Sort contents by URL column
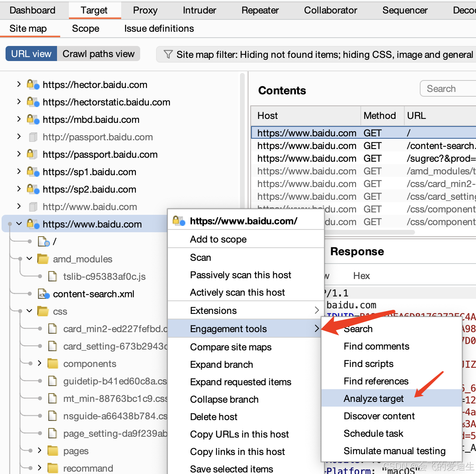476x474 pixels. pos(440,116)
